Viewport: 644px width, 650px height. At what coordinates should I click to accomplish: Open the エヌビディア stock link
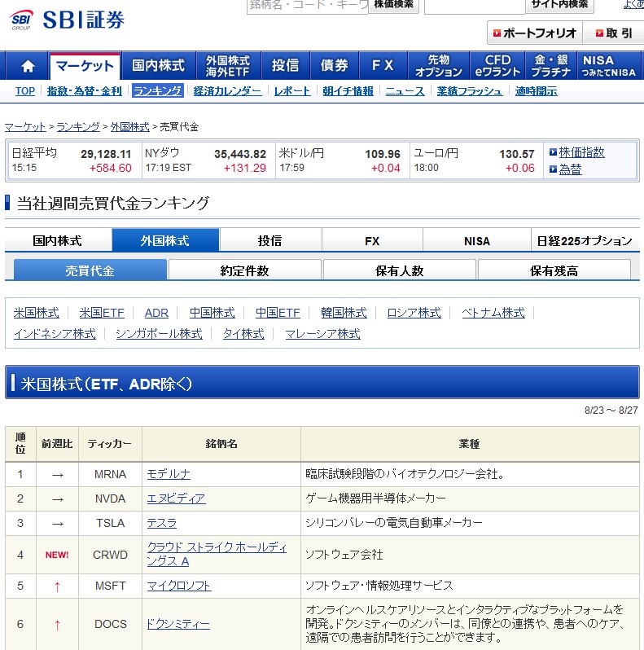(176, 498)
